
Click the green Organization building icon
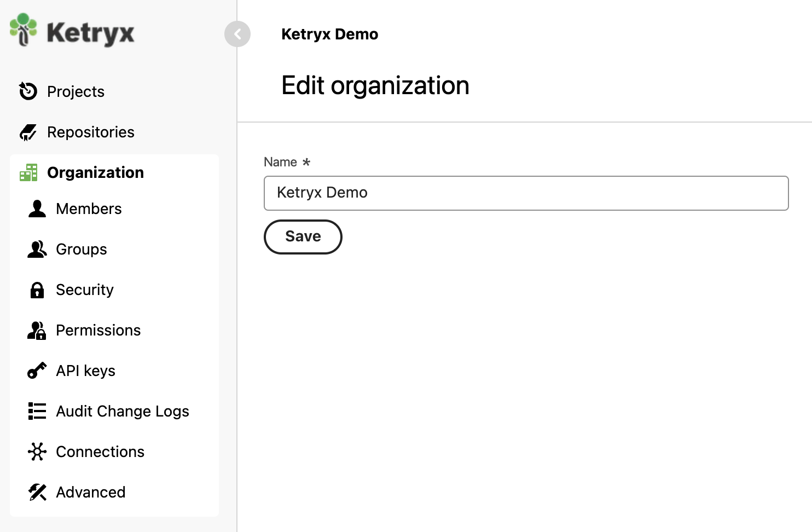click(28, 172)
